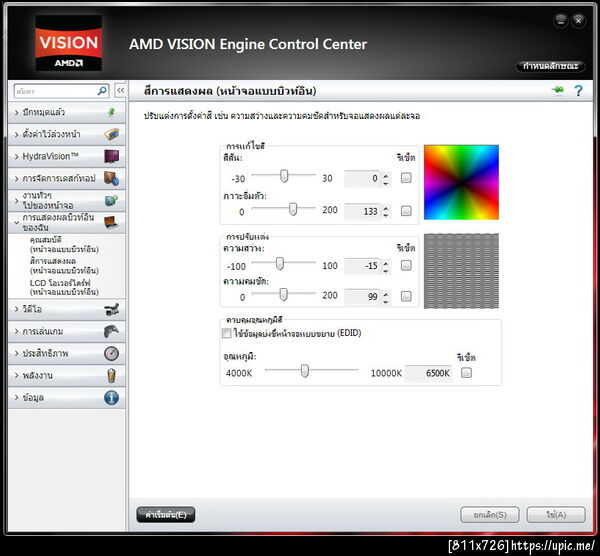600x556 pixels.
Task: Expand the gaming (การเล่นเกม) section
Action: 67,331
